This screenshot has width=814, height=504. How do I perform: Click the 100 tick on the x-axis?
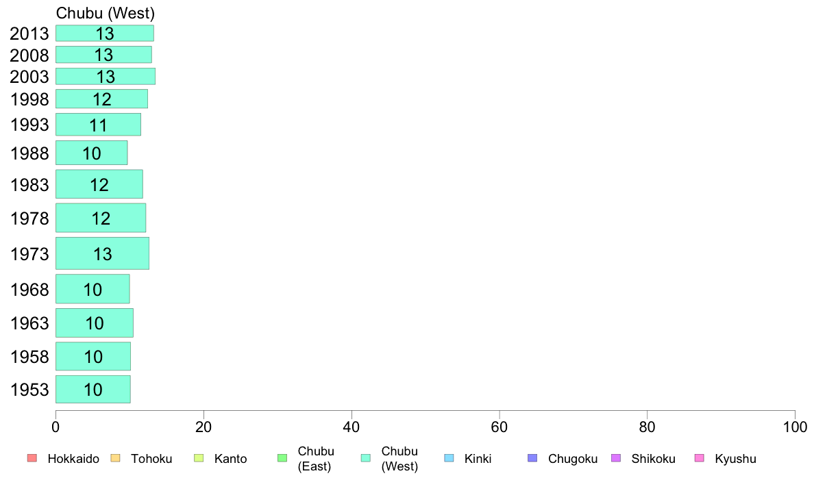pyautogui.click(x=795, y=427)
